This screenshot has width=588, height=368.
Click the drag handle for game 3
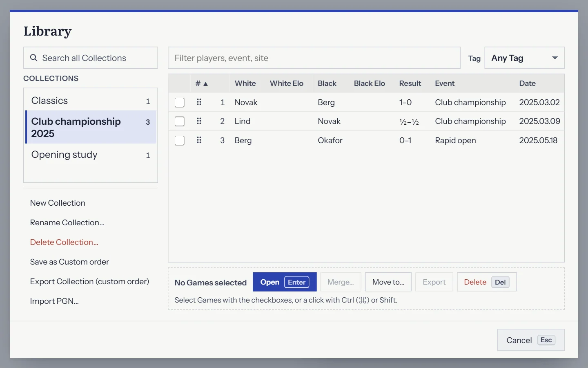199,140
